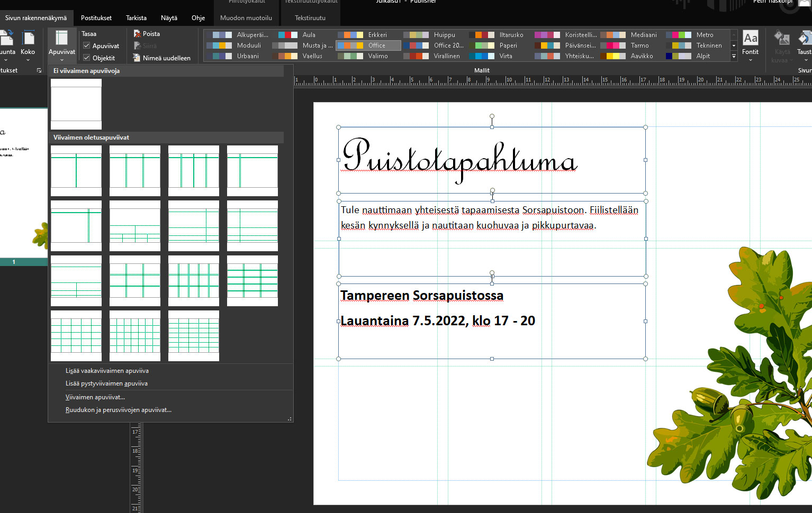The height and width of the screenshot is (513, 812).
Task: Open page setup dialog launcher
Action: coord(39,70)
